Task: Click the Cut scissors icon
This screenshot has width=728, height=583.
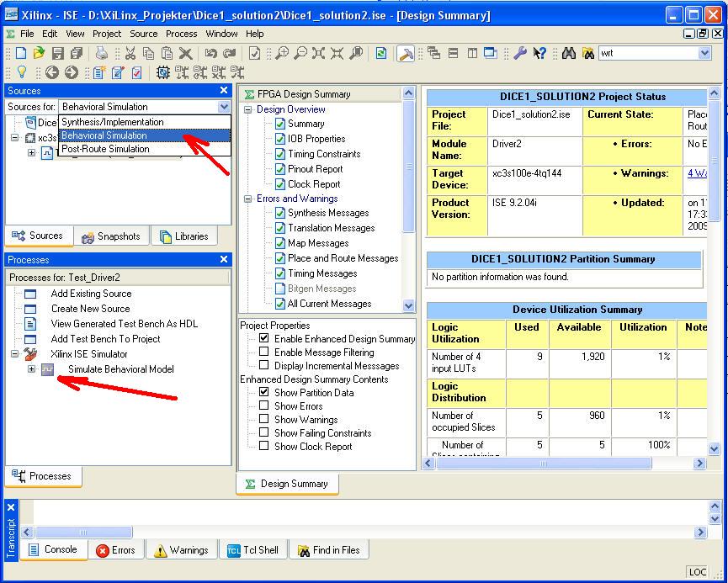Action: pyautogui.click(x=130, y=53)
